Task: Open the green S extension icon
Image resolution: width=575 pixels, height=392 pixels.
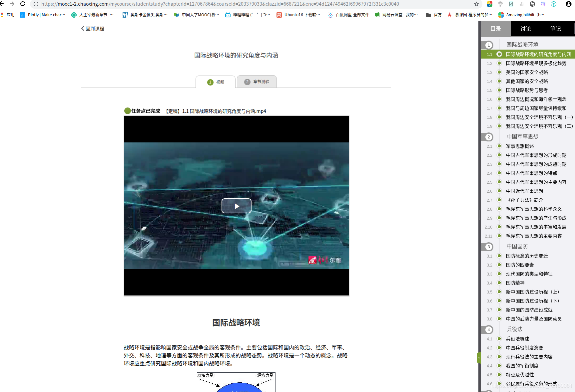Action: coord(511,4)
